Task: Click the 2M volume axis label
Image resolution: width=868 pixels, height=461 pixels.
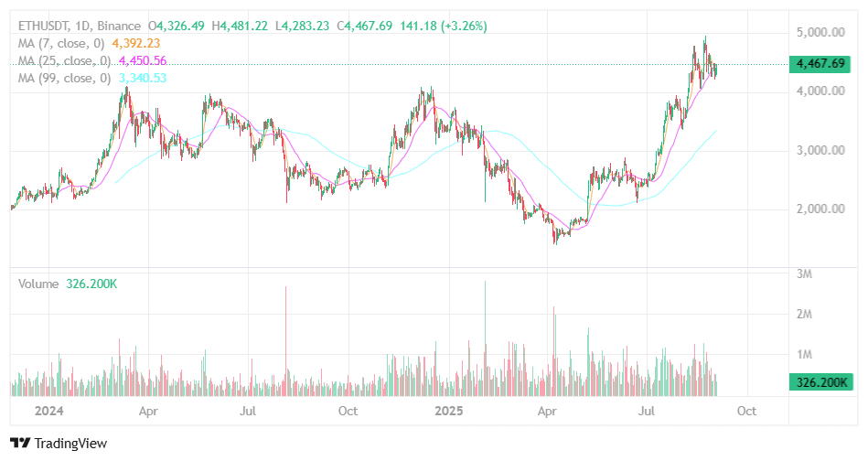Action: pyautogui.click(x=804, y=315)
